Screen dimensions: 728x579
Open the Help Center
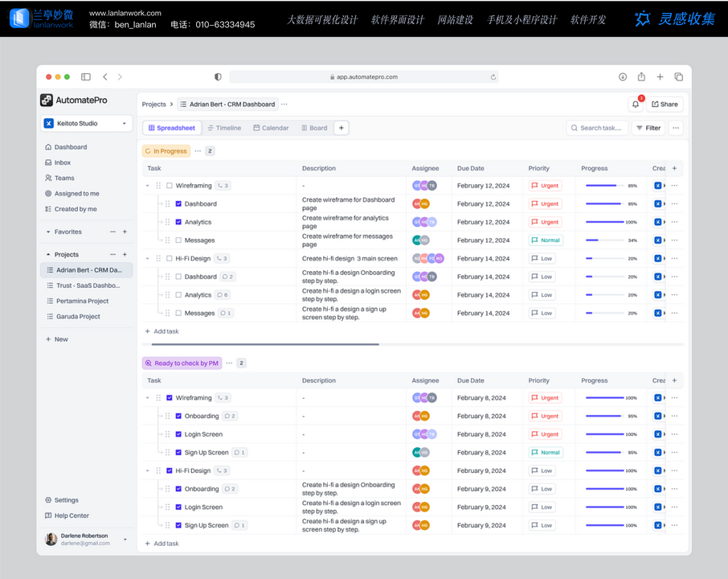(x=72, y=515)
